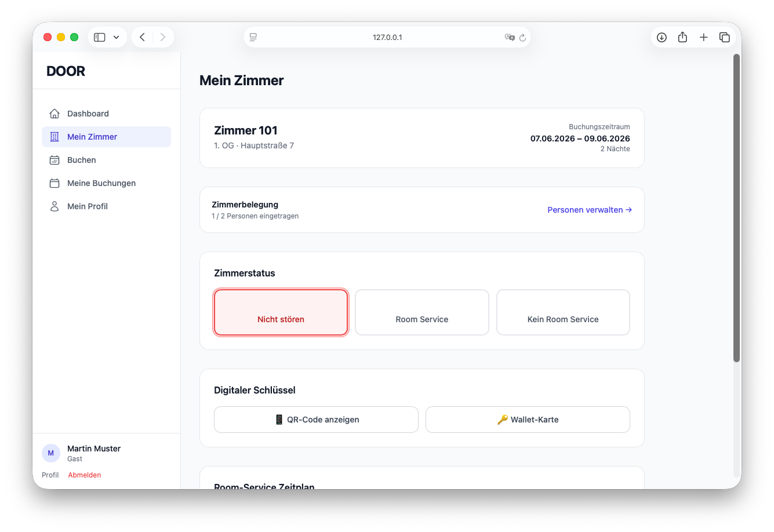Click the 2 Nächte text
774x532 pixels.
coord(615,149)
